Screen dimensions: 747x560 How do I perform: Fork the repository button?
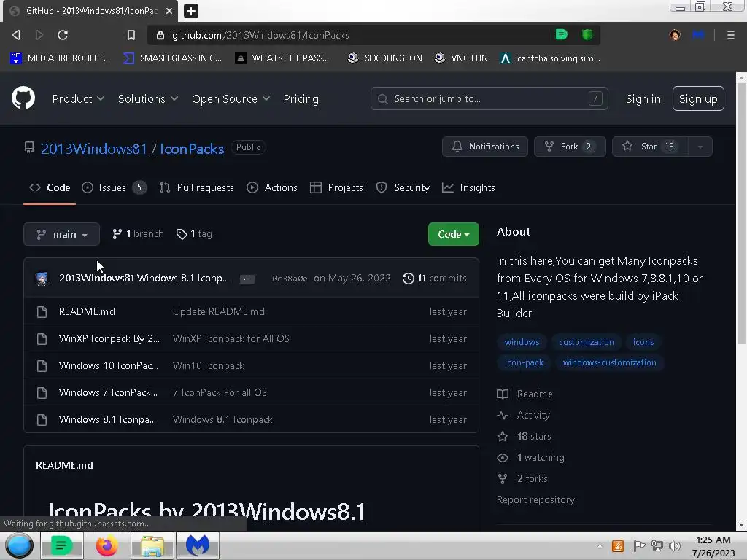coord(570,147)
